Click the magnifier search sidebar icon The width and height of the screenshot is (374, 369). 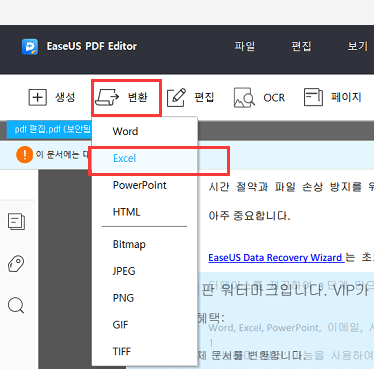tap(16, 305)
